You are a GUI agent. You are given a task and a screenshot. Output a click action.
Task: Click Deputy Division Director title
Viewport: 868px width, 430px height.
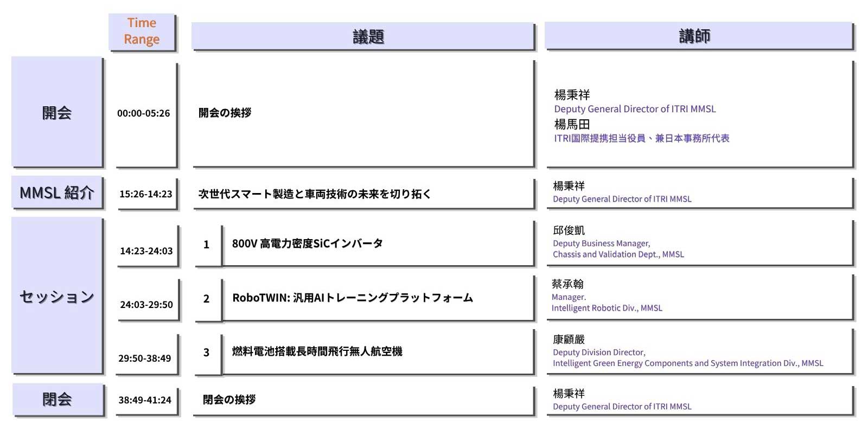pyautogui.click(x=599, y=352)
